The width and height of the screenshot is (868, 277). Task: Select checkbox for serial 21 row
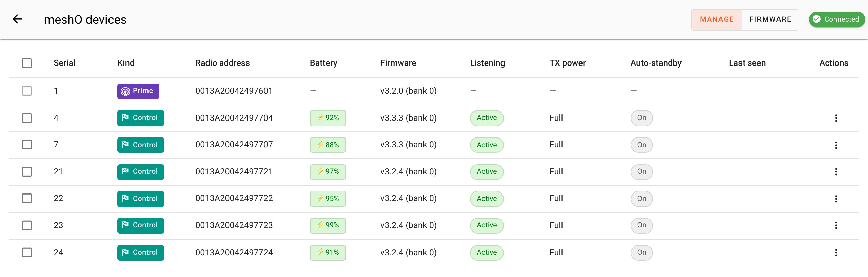point(27,171)
